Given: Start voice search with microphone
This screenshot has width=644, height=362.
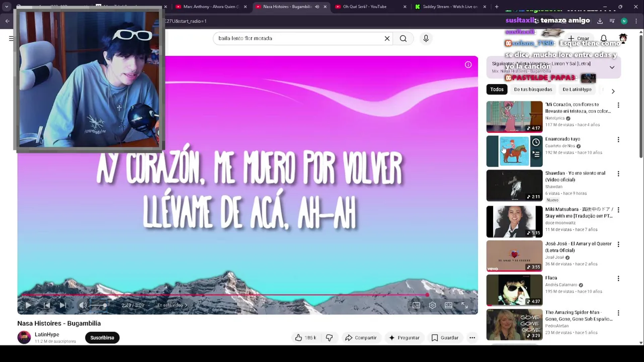Looking at the screenshot, I should point(426,38).
